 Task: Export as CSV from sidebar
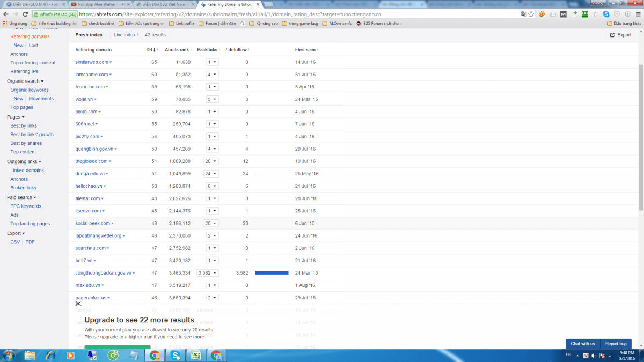pos(15,242)
